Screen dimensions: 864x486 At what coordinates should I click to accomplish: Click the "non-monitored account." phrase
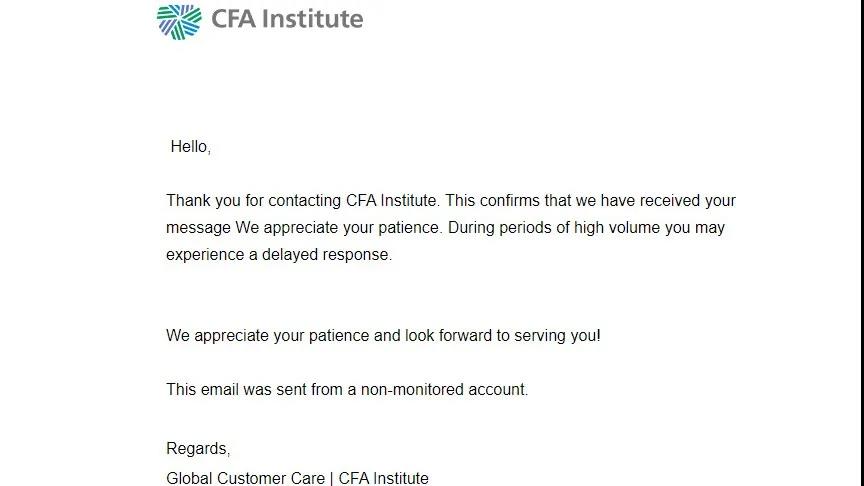coord(444,390)
